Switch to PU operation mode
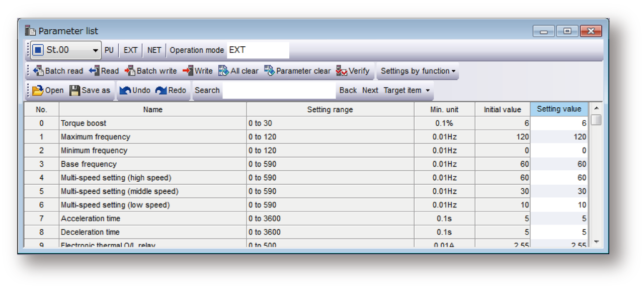Viewport: 644px width, 288px height. click(109, 50)
